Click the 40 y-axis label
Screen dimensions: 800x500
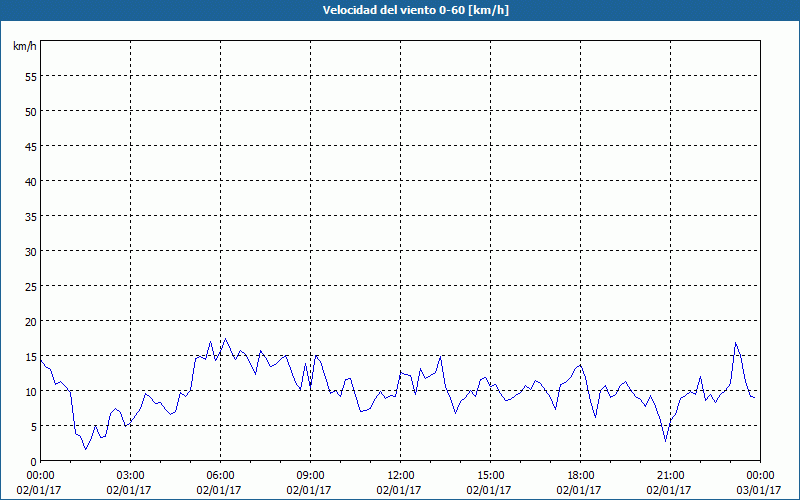[x=31, y=181]
